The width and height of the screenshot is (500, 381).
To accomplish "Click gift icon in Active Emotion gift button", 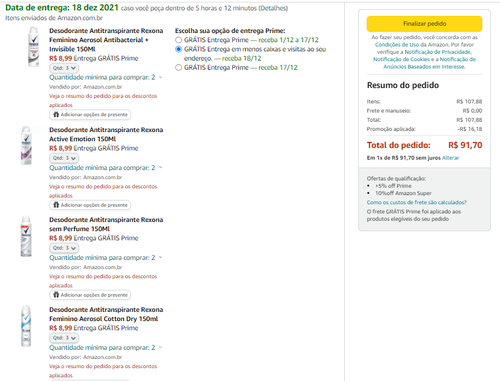I will (56, 205).
